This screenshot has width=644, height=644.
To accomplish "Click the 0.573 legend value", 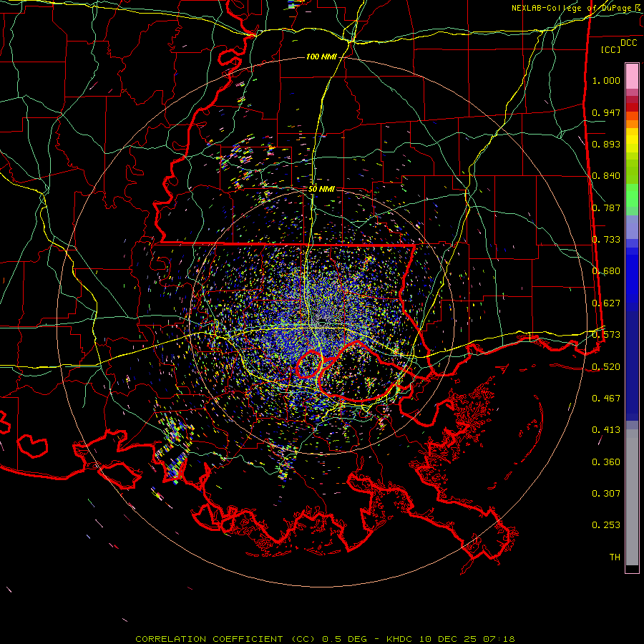I will pyautogui.click(x=606, y=335).
